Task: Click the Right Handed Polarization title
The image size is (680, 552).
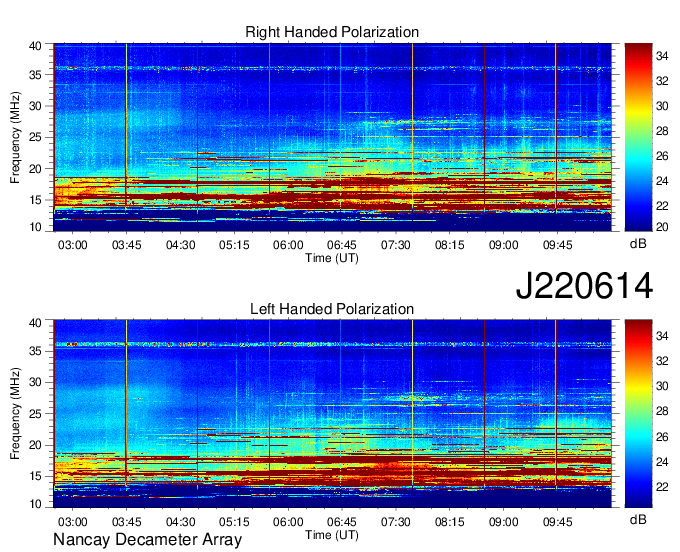Action: pos(332,32)
